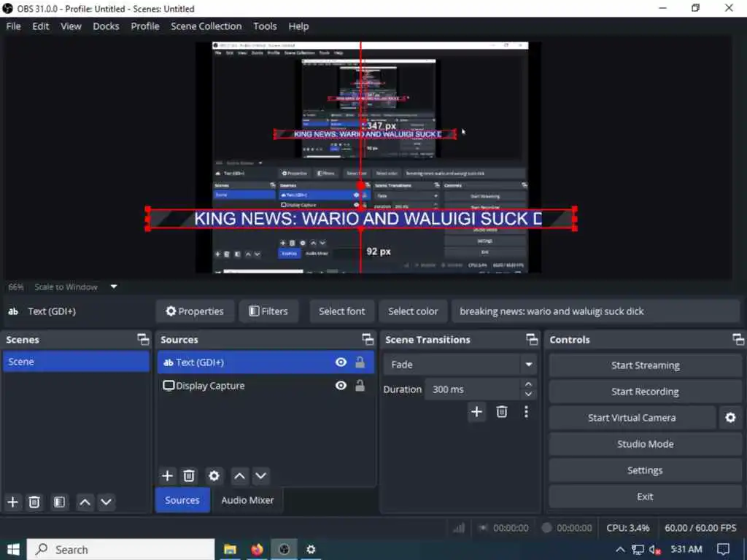The image size is (747, 560).
Task: Hide the Display Capture source
Action: 341,386
